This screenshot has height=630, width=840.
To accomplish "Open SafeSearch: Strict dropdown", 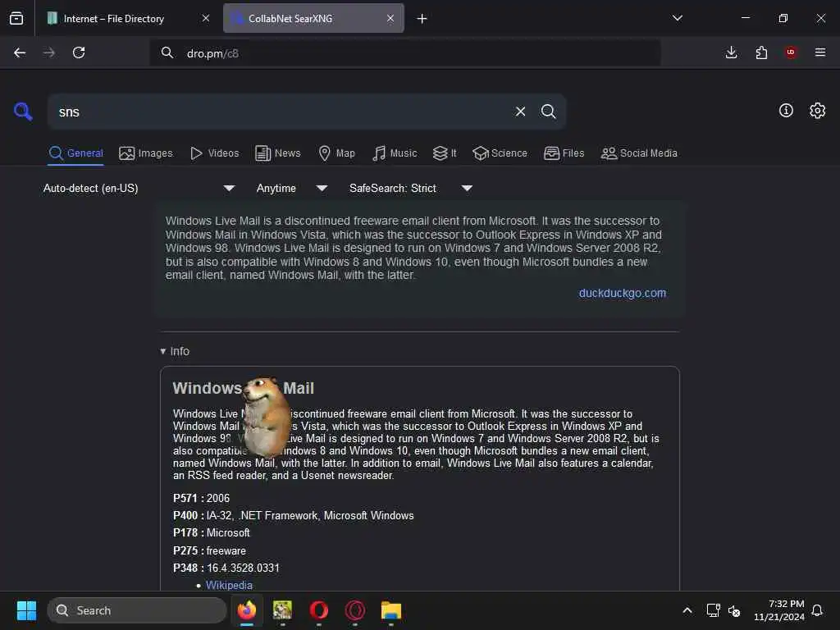I will (x=410, y=188).
